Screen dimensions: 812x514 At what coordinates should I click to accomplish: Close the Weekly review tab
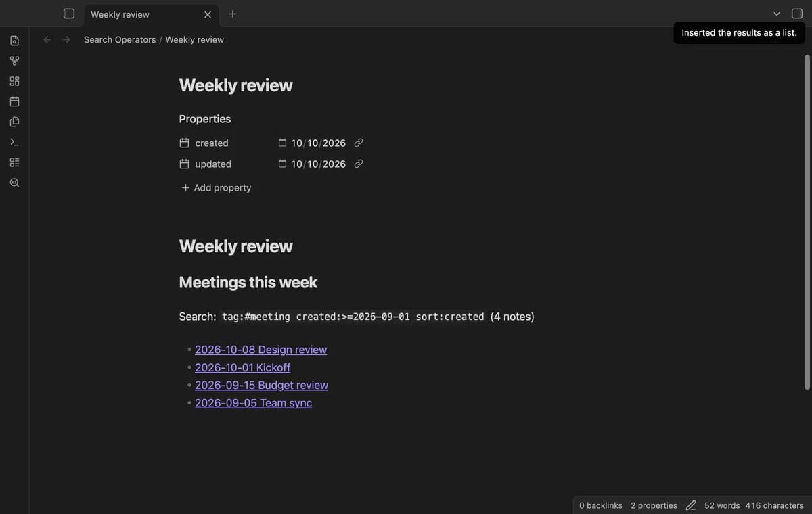(208, 14)
